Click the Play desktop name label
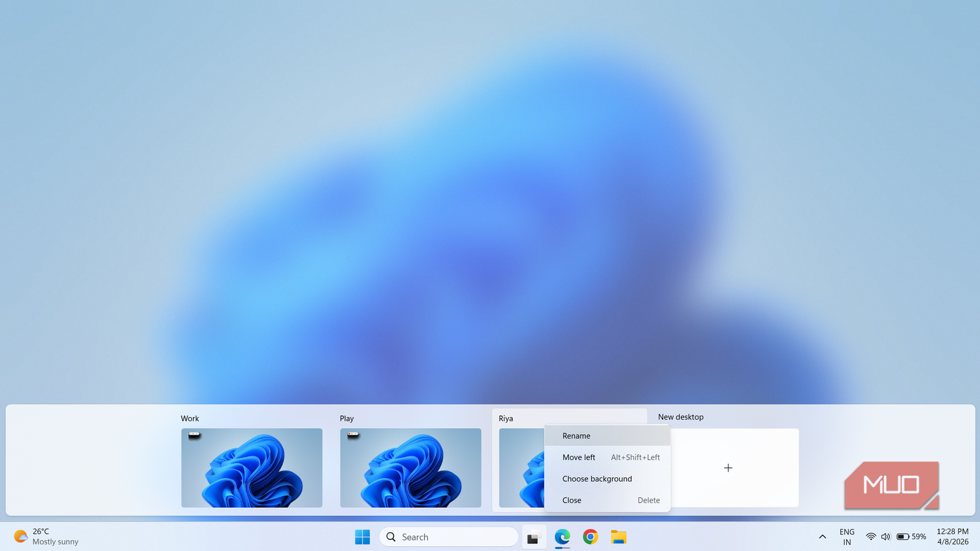Screen dimensions: 980x551 347,418
